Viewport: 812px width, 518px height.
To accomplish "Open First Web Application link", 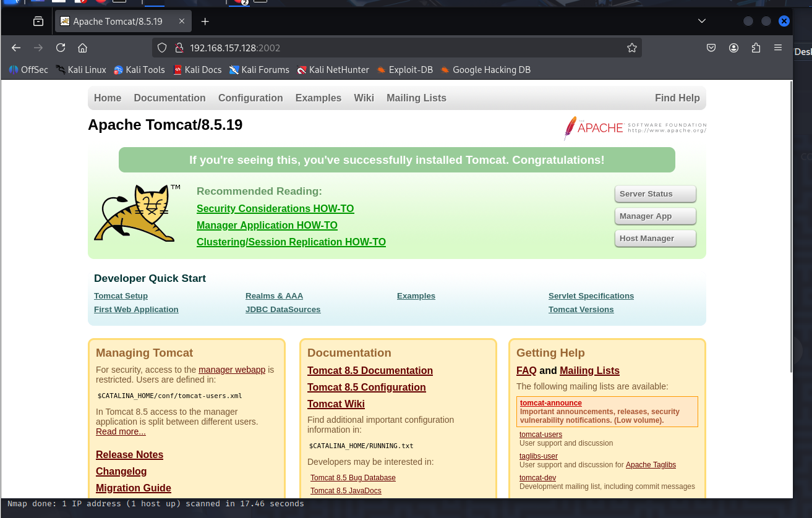I will [136, 309].
